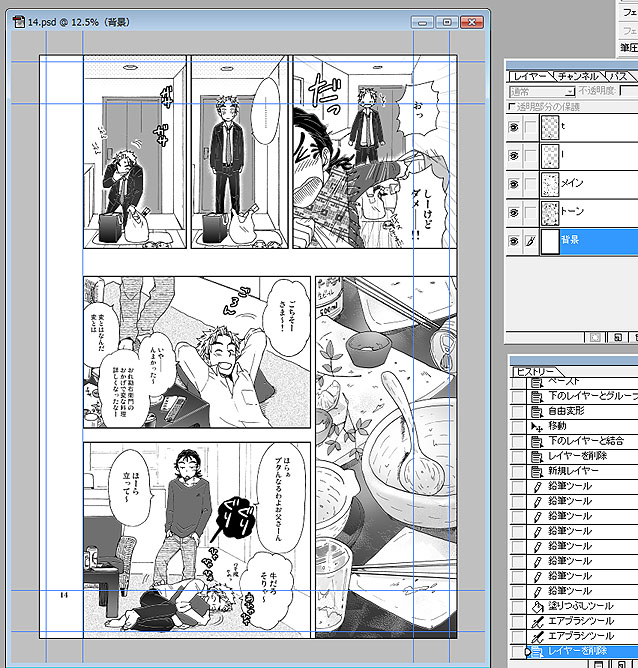Click icon of unhighlighted レイヤーを削除 state
The height and width of the screenshot is (668, 638).
(537, 456)
